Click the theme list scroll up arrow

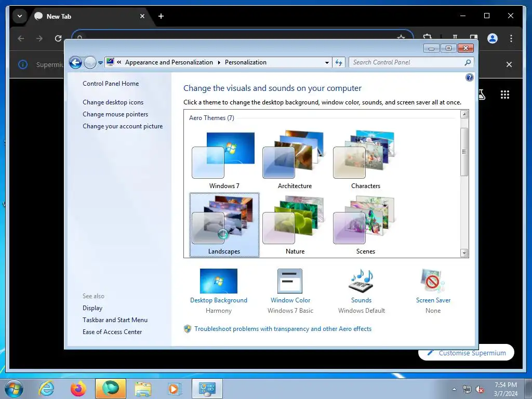click(464, 114)
